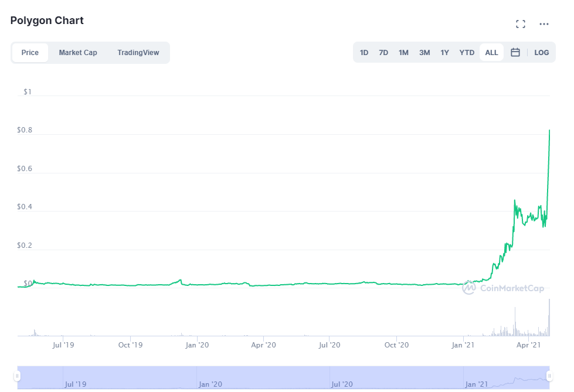Click the $1 price axis label
Screen dimensions: 574x392
point(28,91)
